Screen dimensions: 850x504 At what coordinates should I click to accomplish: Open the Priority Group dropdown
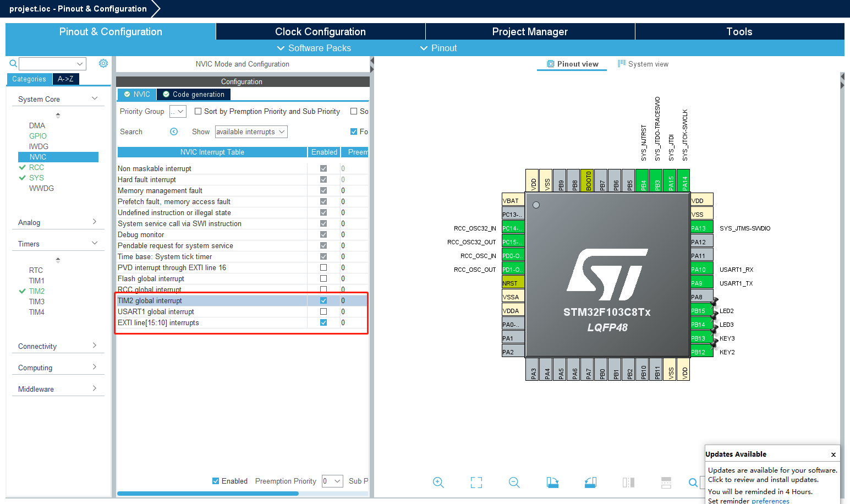click(x=178, y=111)
